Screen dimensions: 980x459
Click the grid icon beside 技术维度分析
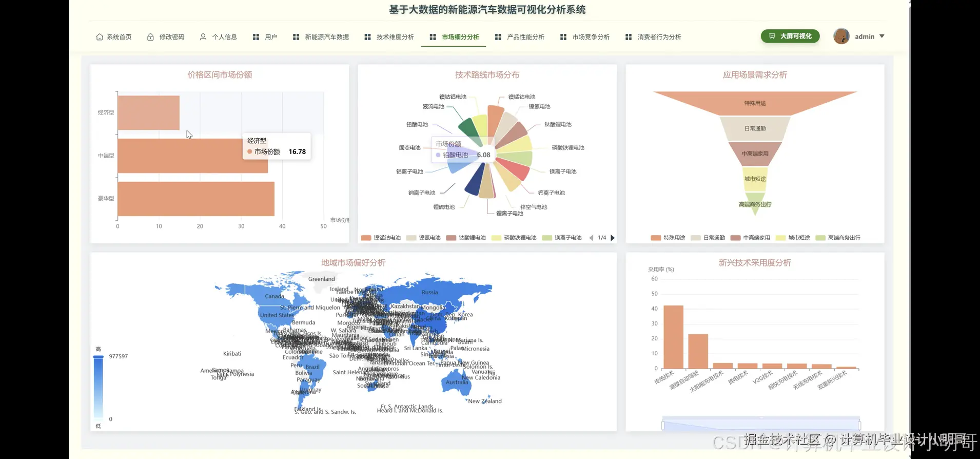(x=367, y=37)
